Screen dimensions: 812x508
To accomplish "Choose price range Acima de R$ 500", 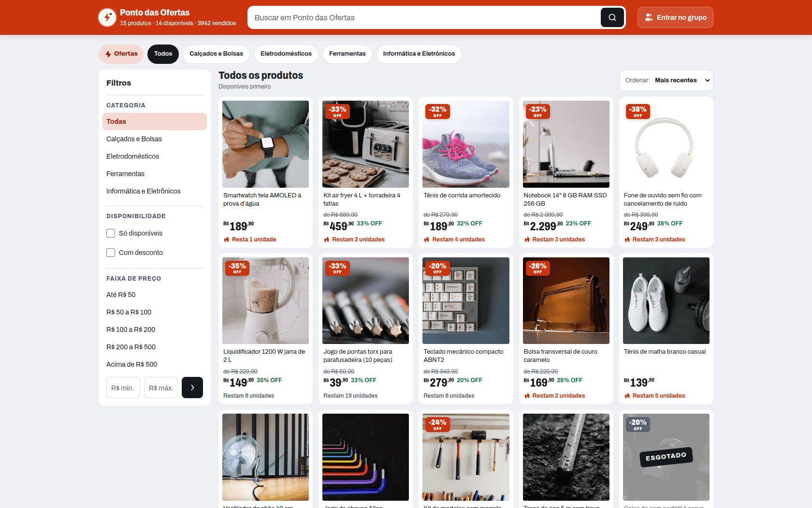I will 155,364.
